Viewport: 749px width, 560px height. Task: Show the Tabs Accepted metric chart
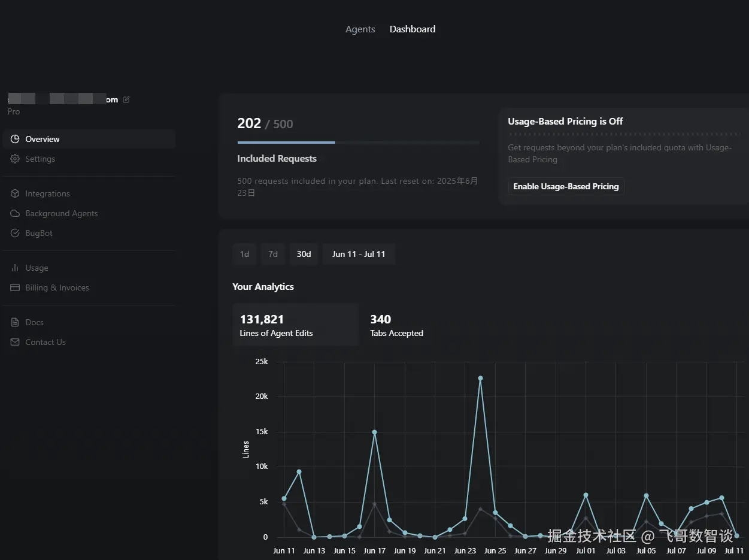point(396,325)
